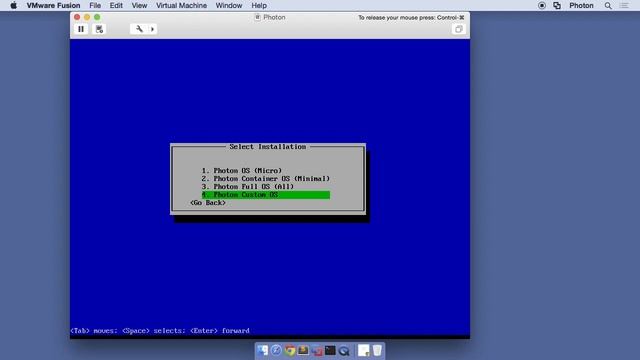Open QuickTime Player from the Dock

coord(344,351)
